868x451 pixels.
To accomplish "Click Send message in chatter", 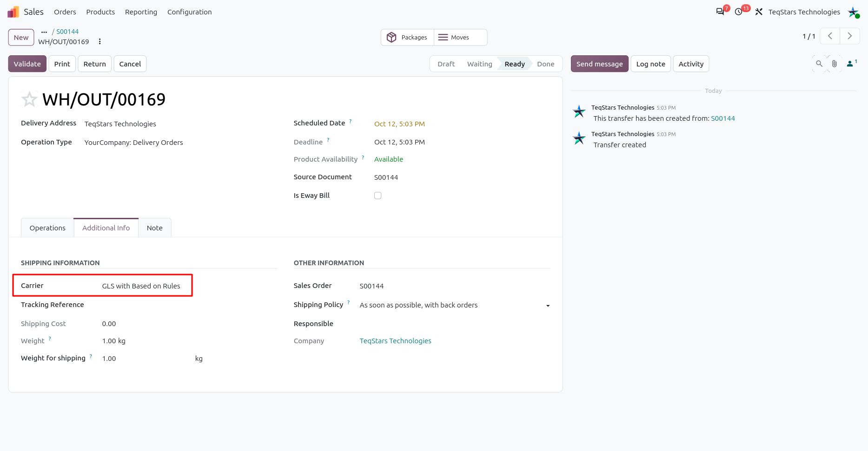I will pos(600,64).
